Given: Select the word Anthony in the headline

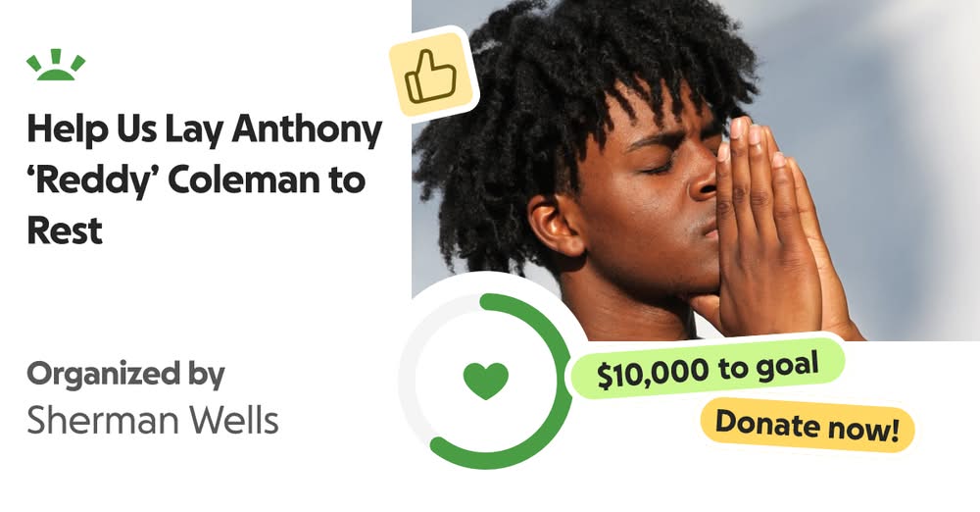Looking at the screenshot, I should point(307,130).
